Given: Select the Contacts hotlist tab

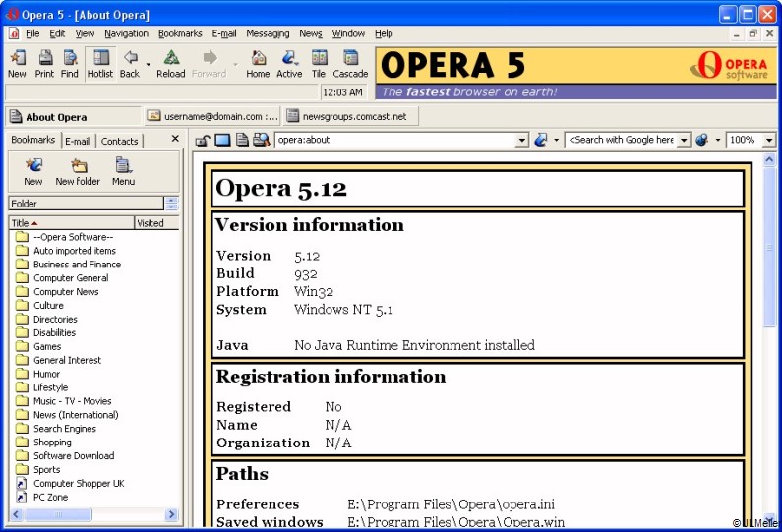Looking at the screenshot, I should pos(119,141).
